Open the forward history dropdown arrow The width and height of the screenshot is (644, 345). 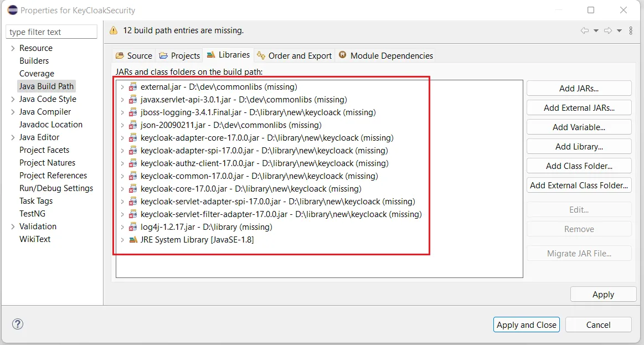tap(619, 31)
